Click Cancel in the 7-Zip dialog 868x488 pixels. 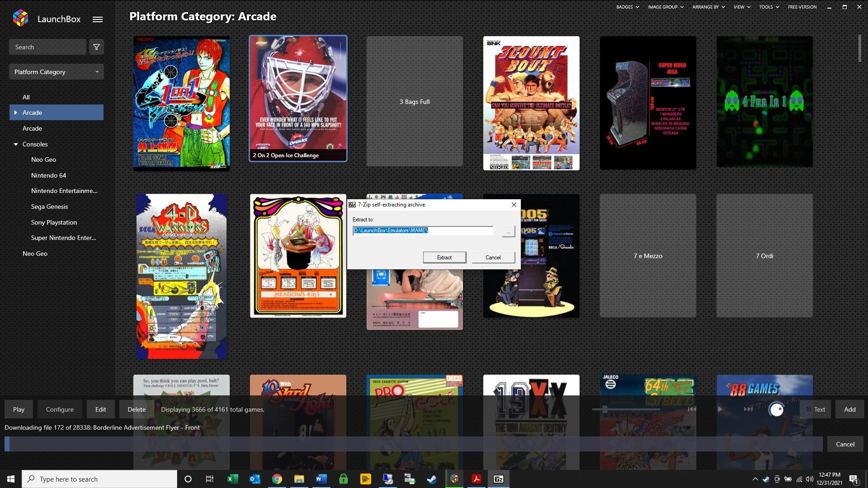point(493,258)
